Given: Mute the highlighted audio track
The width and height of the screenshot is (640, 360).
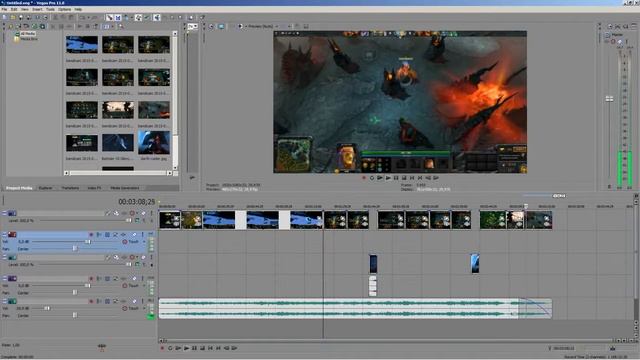Looking at the screenshot, I should (134, 235).
